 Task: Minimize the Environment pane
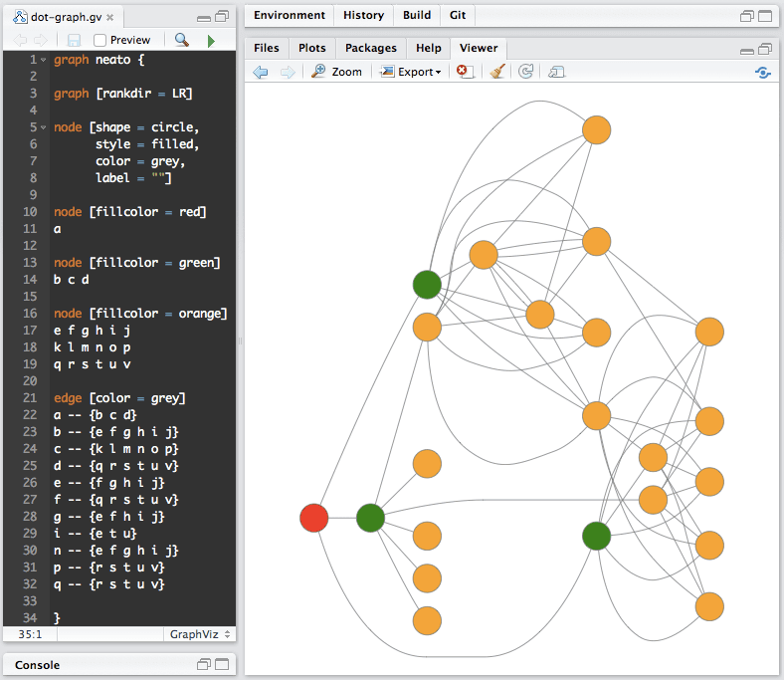[x=746, y=17]
